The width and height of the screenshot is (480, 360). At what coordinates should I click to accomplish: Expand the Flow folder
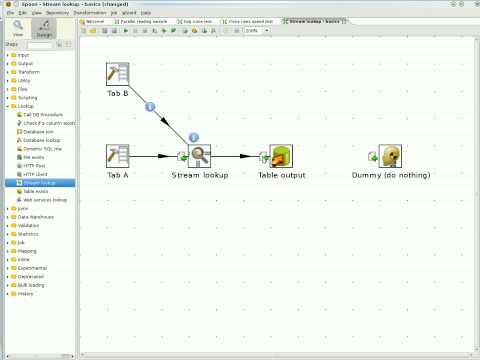(7, 89)
